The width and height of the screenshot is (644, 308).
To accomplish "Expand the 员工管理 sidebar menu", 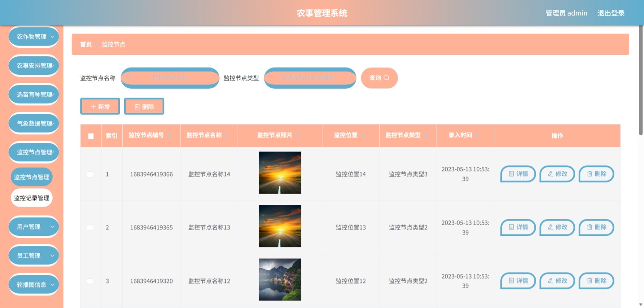I will click(34, 255).
